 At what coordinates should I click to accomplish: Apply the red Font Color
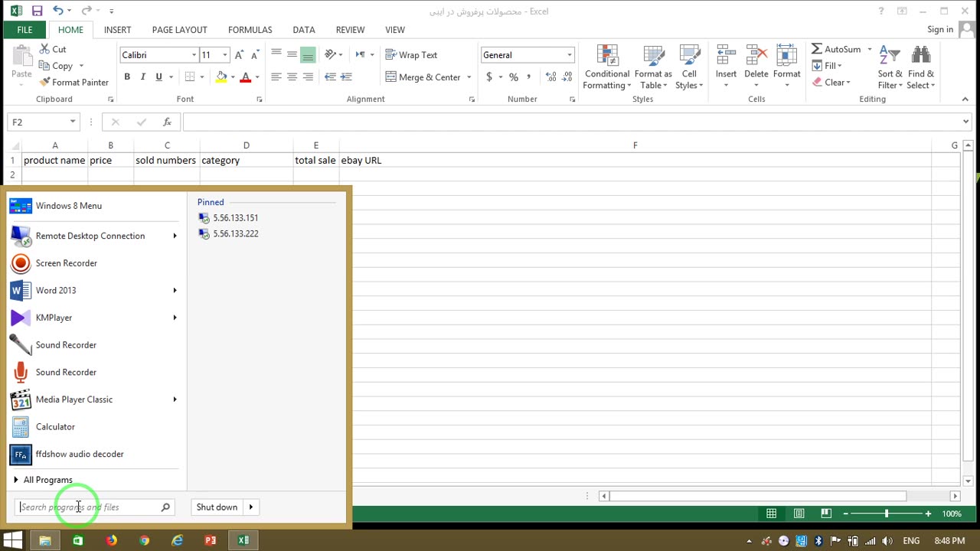245,77
